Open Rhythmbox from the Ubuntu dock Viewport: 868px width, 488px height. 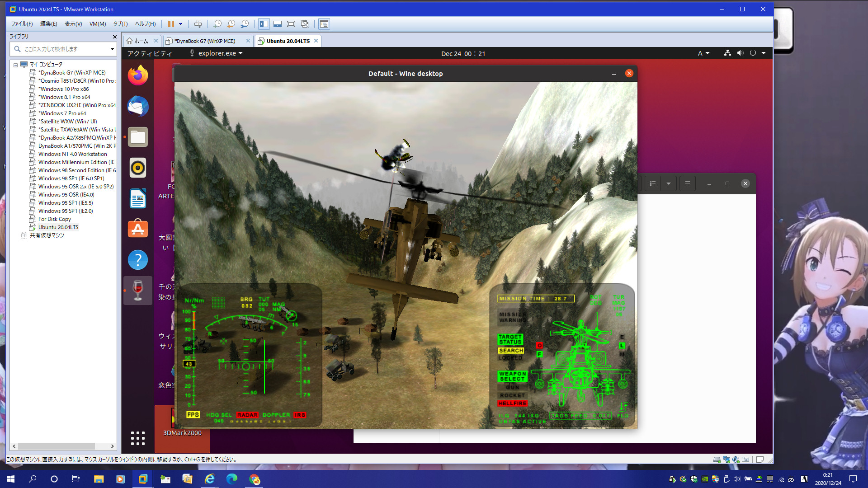click(x=138, y=168)
